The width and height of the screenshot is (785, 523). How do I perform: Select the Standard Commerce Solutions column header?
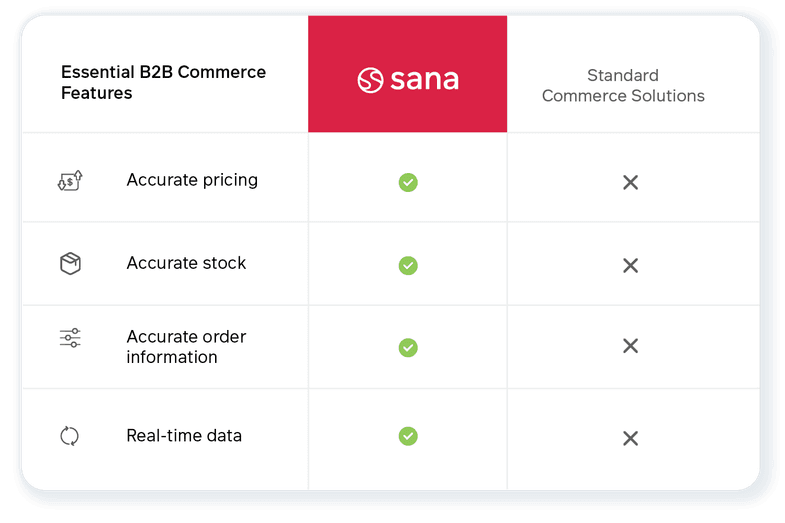click(x=623, y=86)
